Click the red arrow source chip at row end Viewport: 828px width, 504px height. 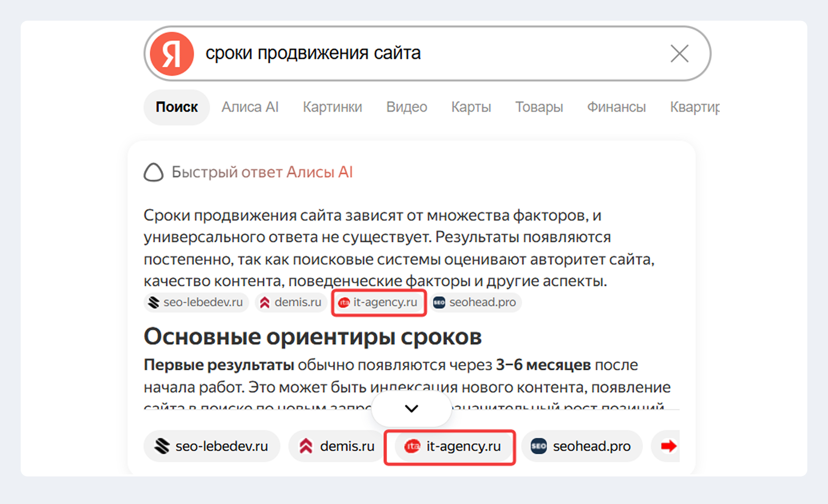coord(666,446)
